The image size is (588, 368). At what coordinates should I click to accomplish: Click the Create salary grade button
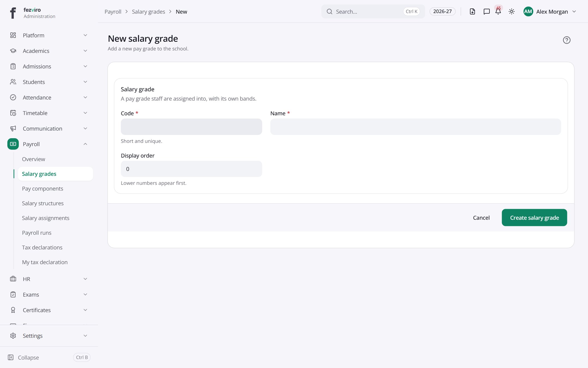click(x=534, y=218)
